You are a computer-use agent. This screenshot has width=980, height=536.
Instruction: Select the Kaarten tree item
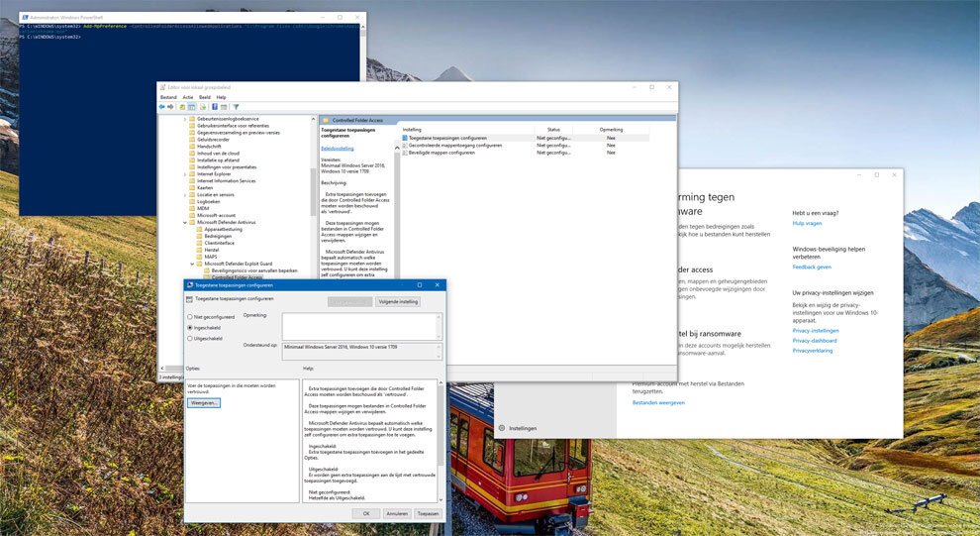coord(205,187)
